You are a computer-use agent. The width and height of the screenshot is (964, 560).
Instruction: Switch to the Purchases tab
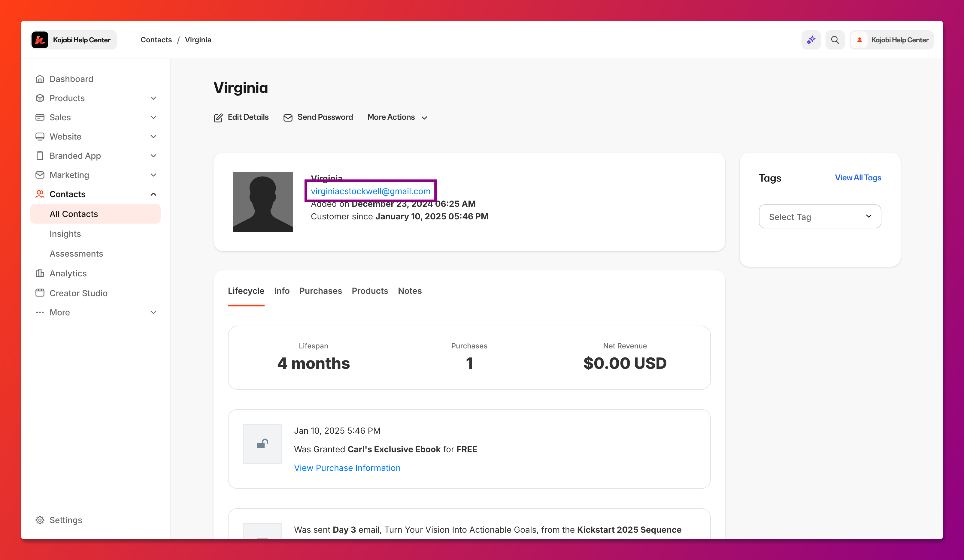320,291
